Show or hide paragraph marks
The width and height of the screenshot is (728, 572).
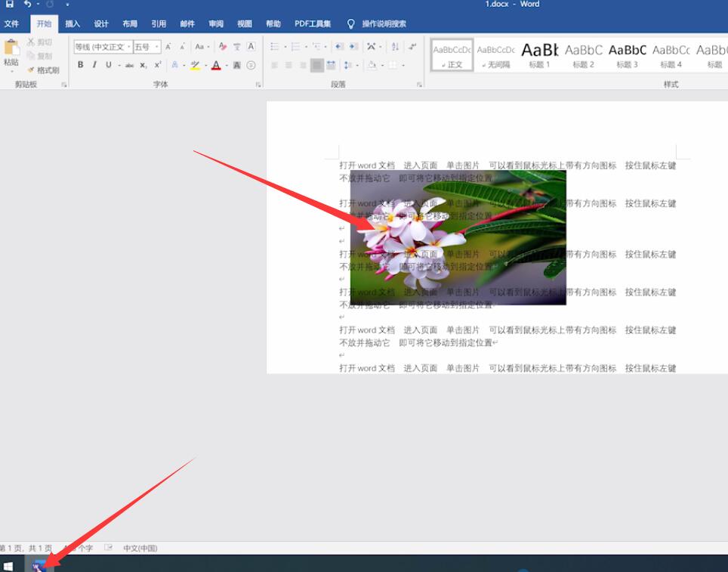[x=412, y=46]
